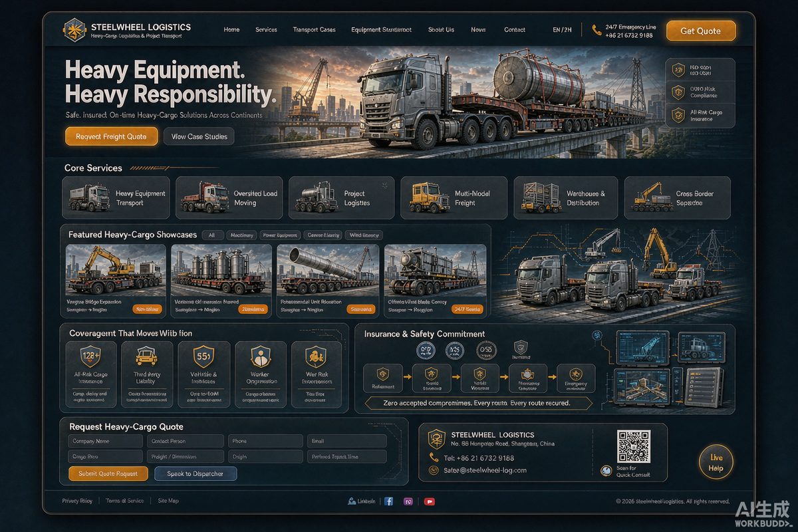The width and height of the screenshot is (798, 532).
Task: Filter showcases by Power Equipment
Action: point(279,235)
